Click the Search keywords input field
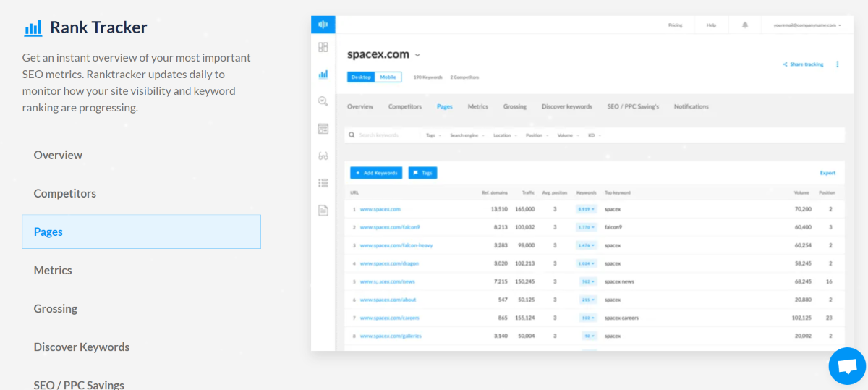 [383, 135]
